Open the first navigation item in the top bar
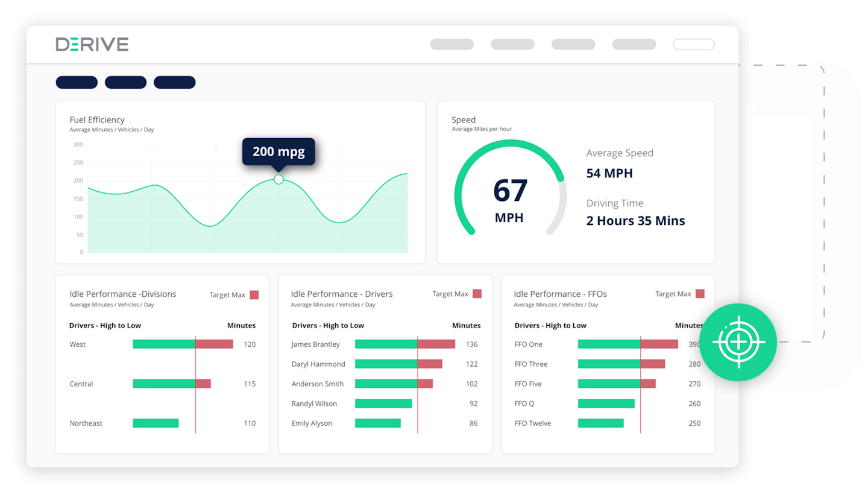The image size is (868, 494). click(x=451, y=44)
